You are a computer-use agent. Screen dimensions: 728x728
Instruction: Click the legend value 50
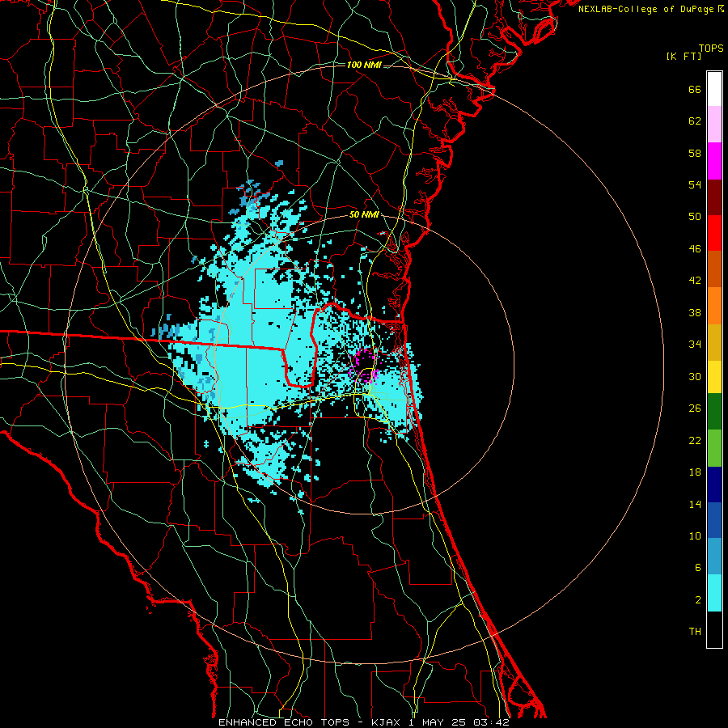695,217
